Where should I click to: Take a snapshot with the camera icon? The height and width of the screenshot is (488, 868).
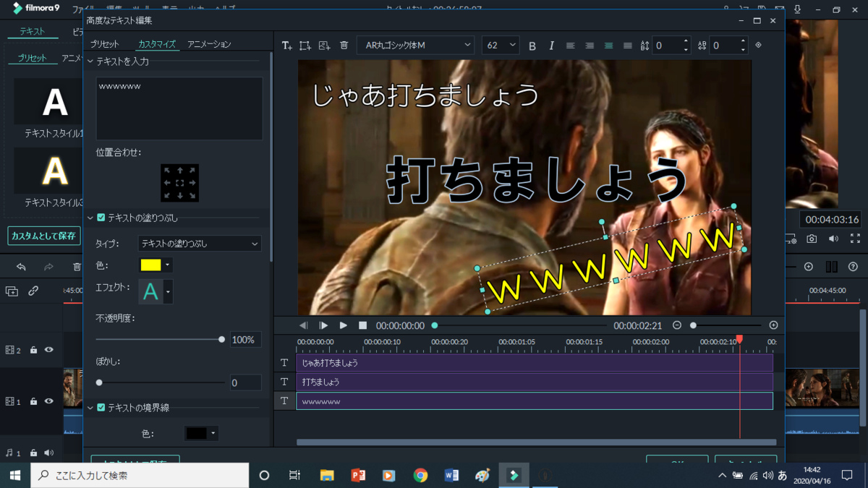pyautogui.click(x=812, y=239)
